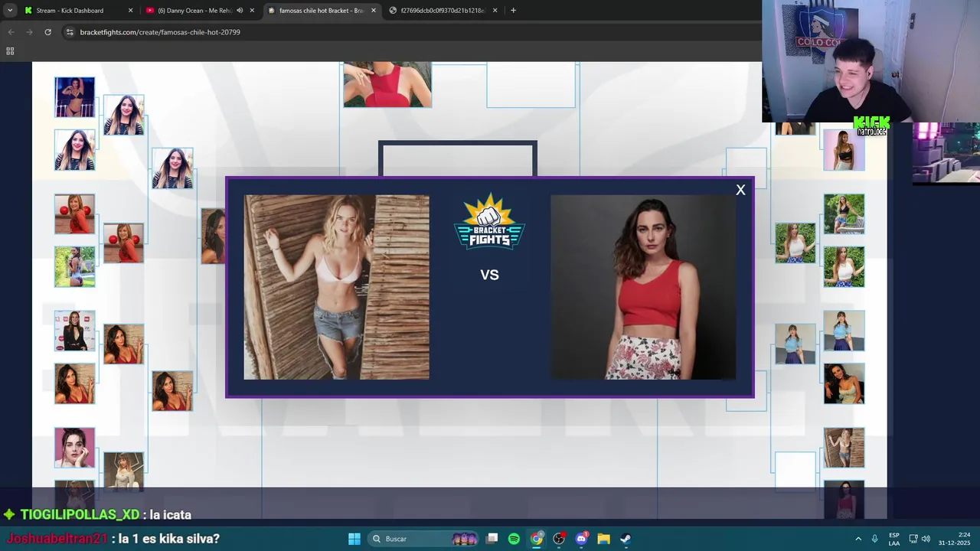Pick the blonde woman in denim shorts

[336, 287]
